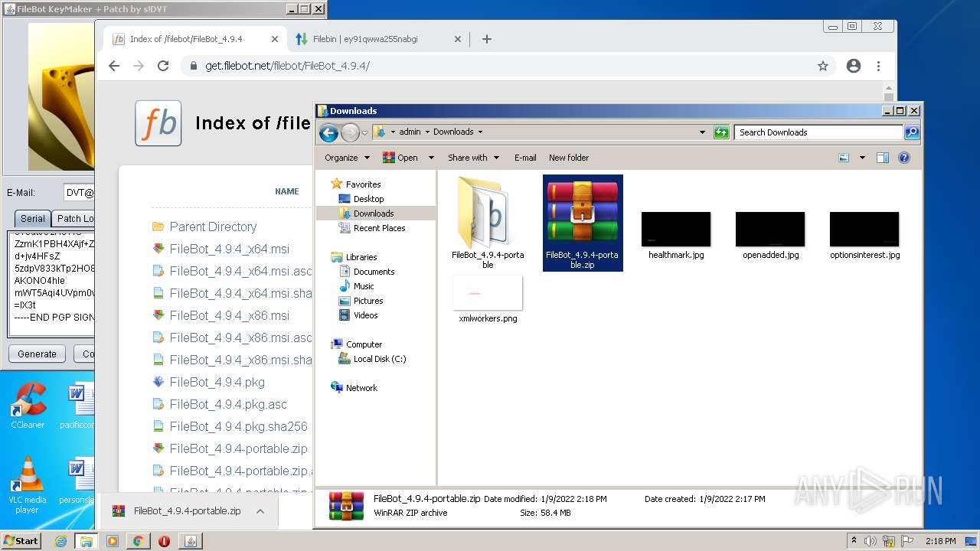This screenshot has width=980, height=551.
Task: Open Documents library in navigation pane
Action: tap(374, 272)
